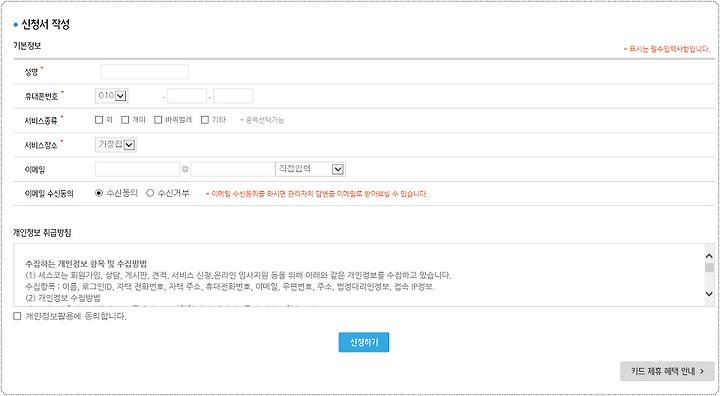
Task: Click the 신청서 작성 heading
Action: click(45, 25)
